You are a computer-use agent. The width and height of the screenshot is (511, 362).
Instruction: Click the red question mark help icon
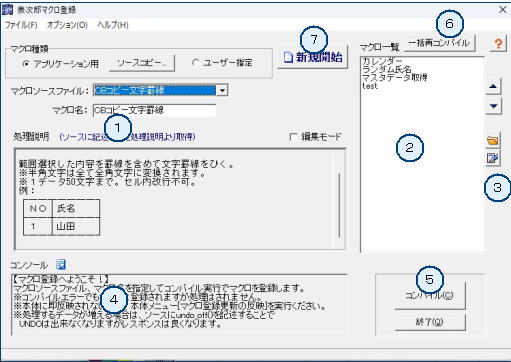[498, 44]
